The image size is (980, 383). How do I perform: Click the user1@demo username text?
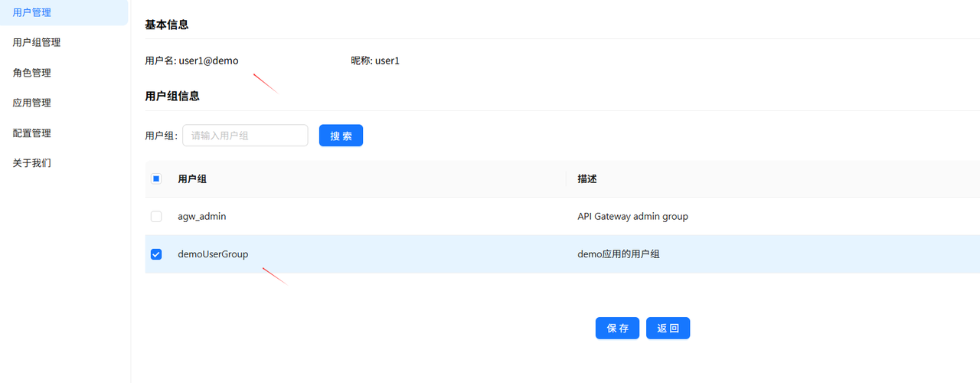[208, 61]
